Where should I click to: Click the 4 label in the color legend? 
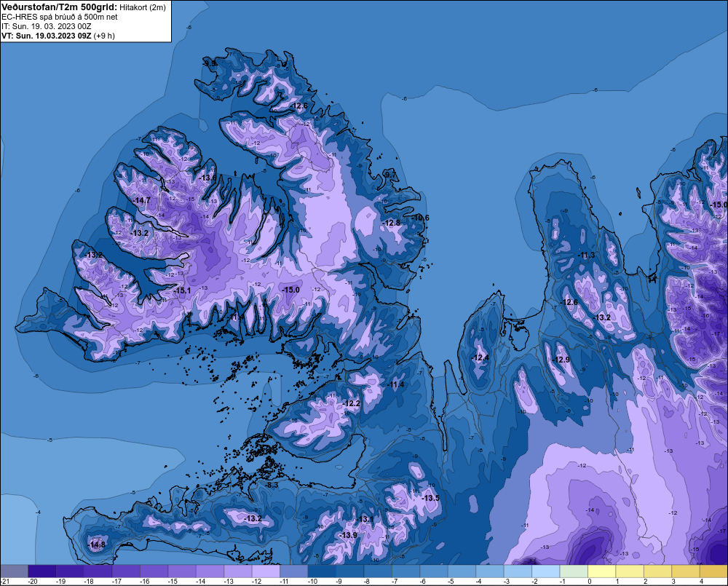click(702, 582)
